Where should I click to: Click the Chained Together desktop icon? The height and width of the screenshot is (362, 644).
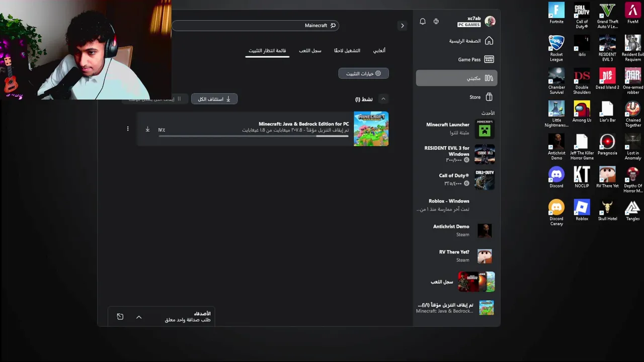pos(633,114)
